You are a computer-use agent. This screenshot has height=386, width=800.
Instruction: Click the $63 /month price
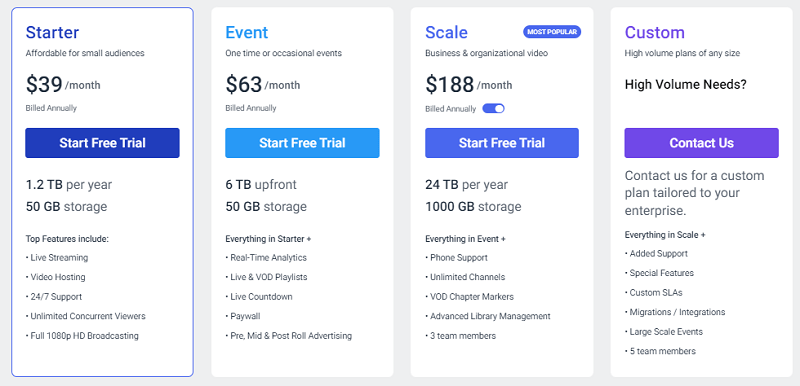(263, 85)
